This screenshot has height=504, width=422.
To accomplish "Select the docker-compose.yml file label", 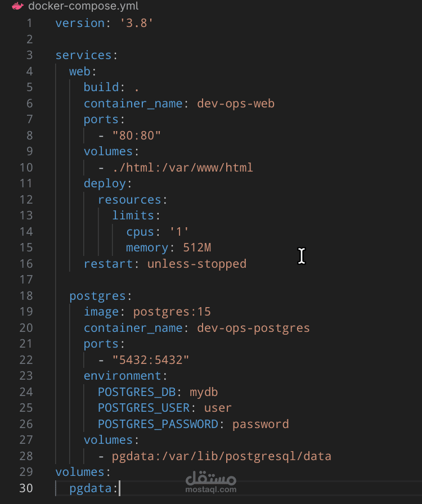I will (83, 7).
